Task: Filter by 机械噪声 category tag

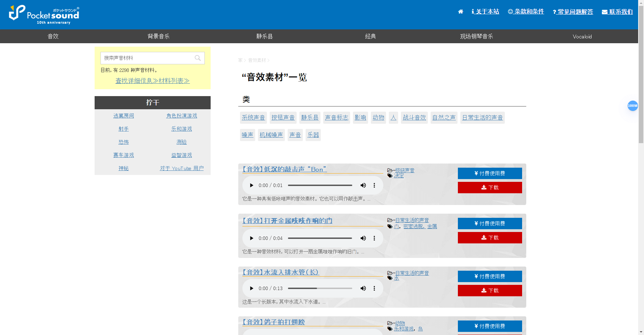Action: coord(271,135)
